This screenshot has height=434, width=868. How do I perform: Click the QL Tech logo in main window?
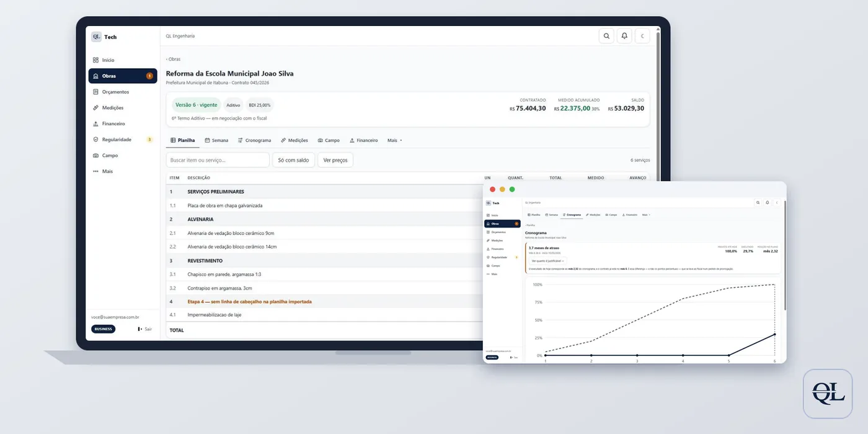pos(104,37)
